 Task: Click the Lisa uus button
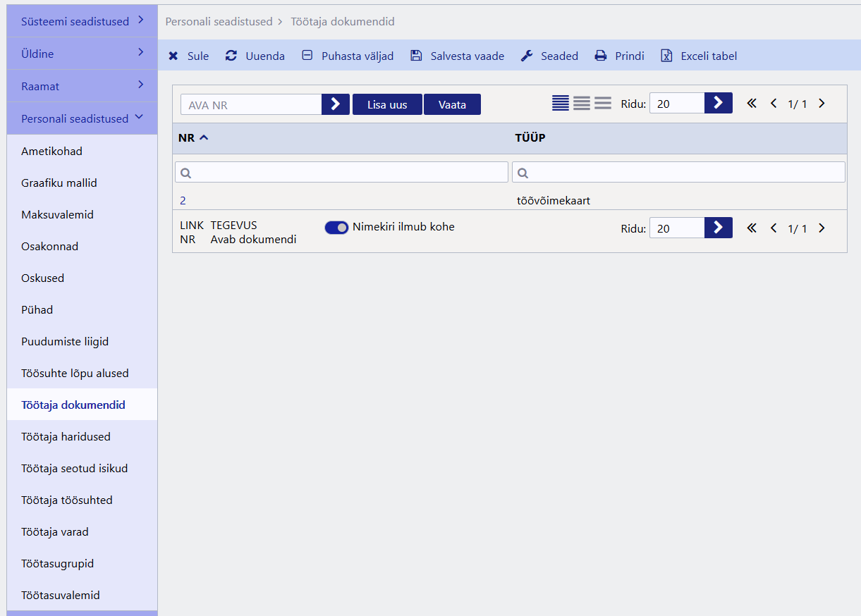[x=387, y=104]
